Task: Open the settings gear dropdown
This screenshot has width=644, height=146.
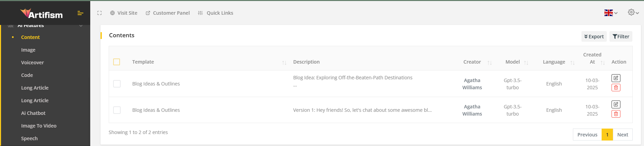Action: point(633,13)
